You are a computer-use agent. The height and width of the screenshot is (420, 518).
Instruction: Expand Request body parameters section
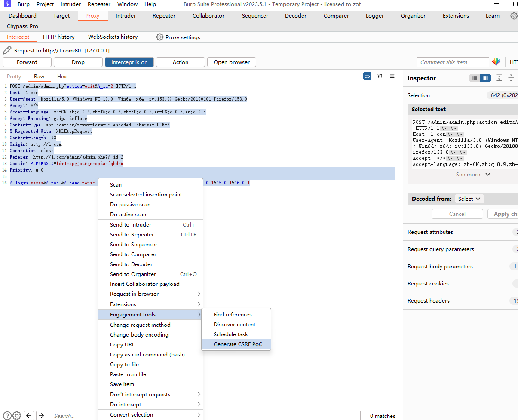(461, 267)
